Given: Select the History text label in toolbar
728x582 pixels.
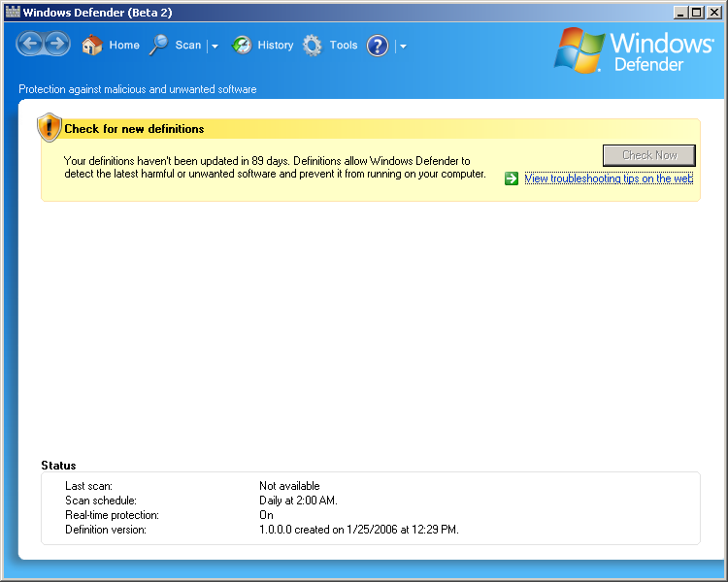Looking at the screenshot, I should [x=276, y=45].
